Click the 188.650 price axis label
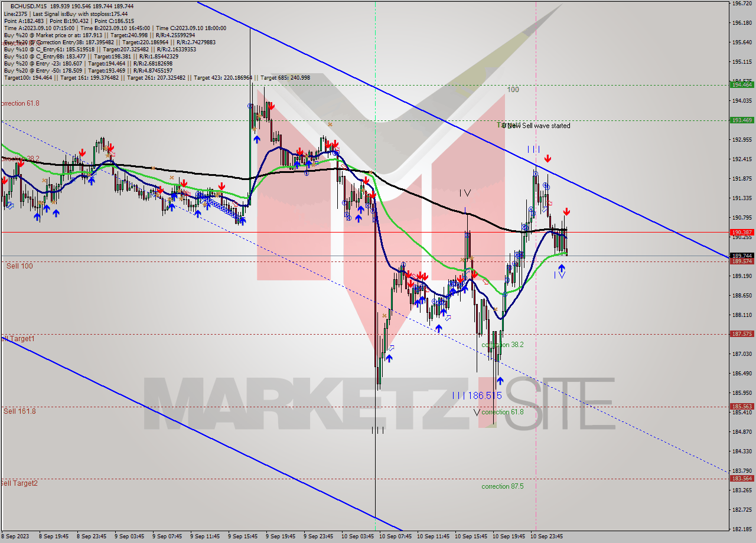This screenshot has width=756, height=543. pos(742,296)
